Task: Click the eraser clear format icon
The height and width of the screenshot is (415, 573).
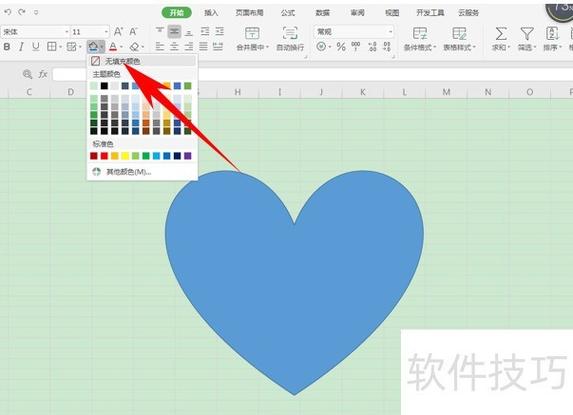Action: click(134, 47)
